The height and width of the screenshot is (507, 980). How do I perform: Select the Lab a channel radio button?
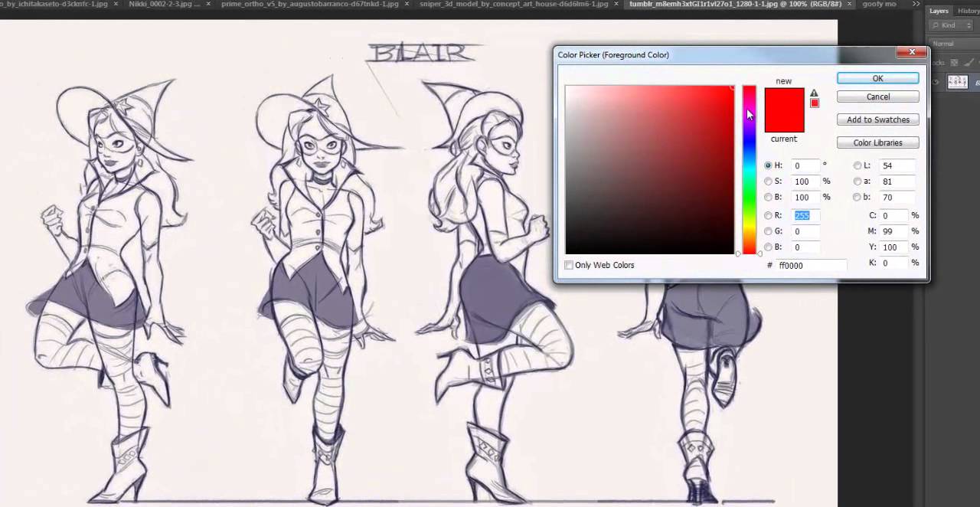click(x=857, y=182)
